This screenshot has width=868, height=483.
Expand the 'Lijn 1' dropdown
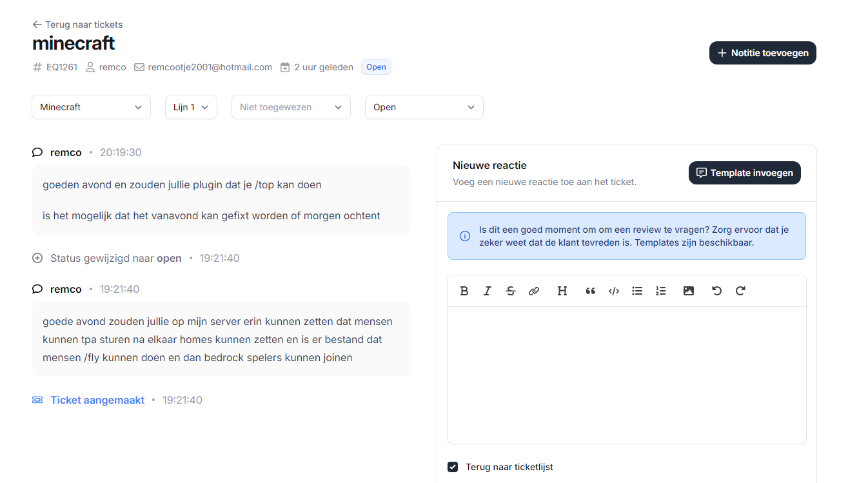[x=191, y=107]
